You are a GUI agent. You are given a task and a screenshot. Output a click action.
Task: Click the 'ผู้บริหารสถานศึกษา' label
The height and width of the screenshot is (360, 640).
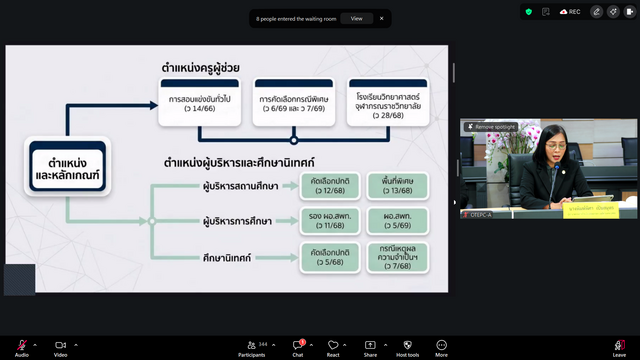click(241, 186)
